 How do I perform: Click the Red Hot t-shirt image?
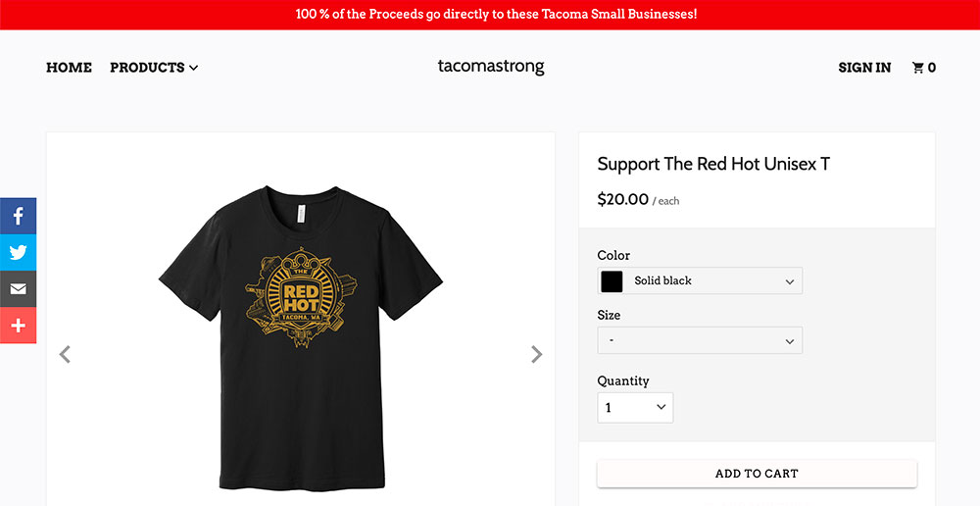point(301,337)
